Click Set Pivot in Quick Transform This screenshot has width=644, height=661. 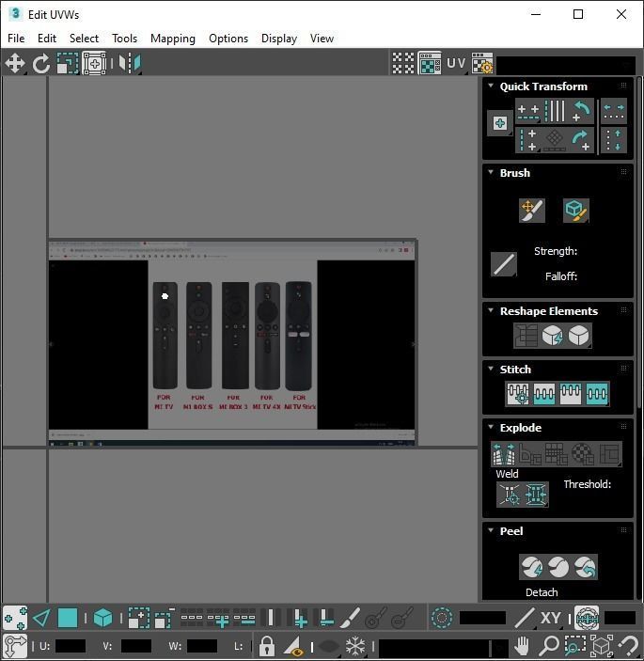coord(500,123)
